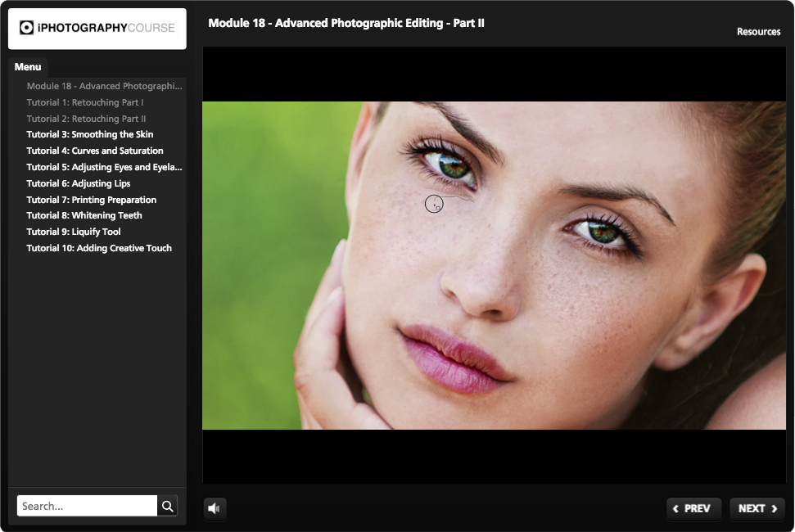
Task: Click the portrait video in the player
Action: point(495,265)
